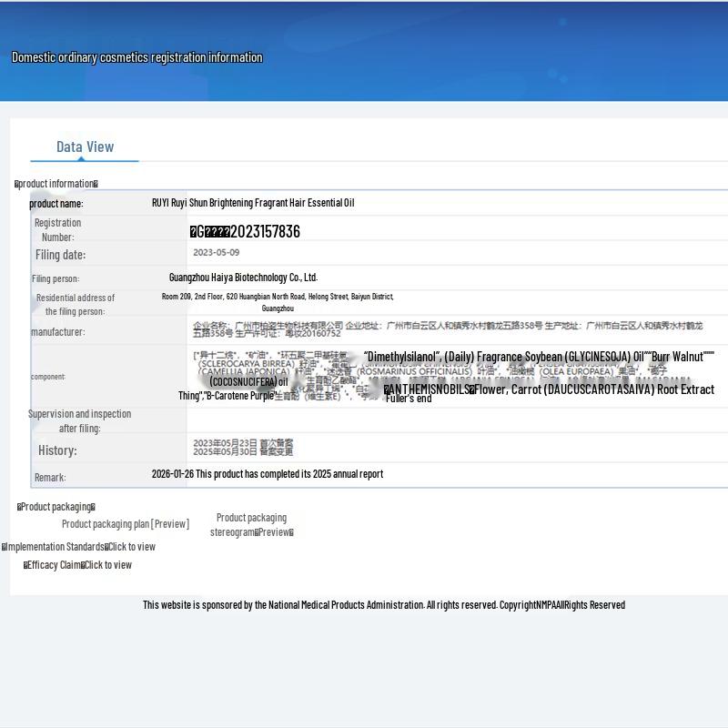728x728 pixels.
Task: Open Product packaging stereogram Preview
Action: (251, 525)
